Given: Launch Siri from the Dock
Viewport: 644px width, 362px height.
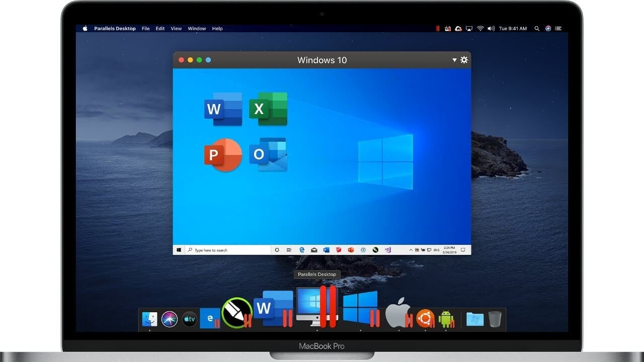Looking at the screenshot, I should pos(170,319).
